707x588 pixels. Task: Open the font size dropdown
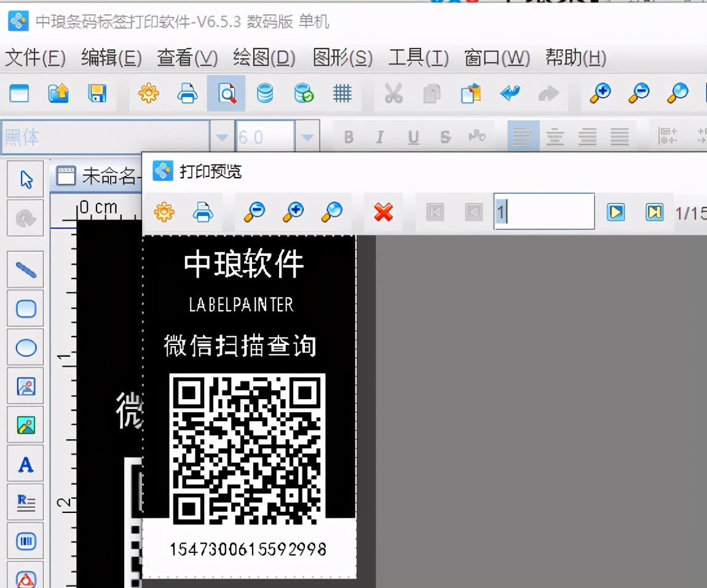306,137
